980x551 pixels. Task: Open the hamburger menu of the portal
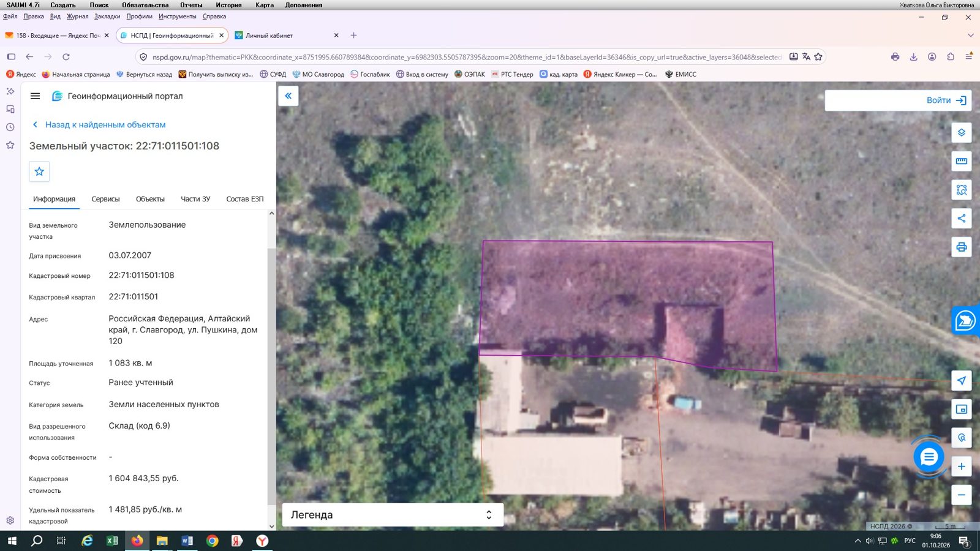click(35, 96)
